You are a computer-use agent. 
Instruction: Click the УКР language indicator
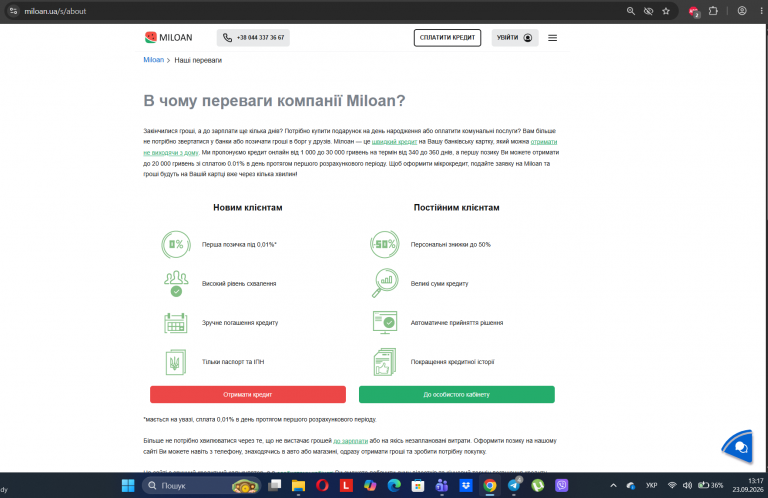coord(651,485)
